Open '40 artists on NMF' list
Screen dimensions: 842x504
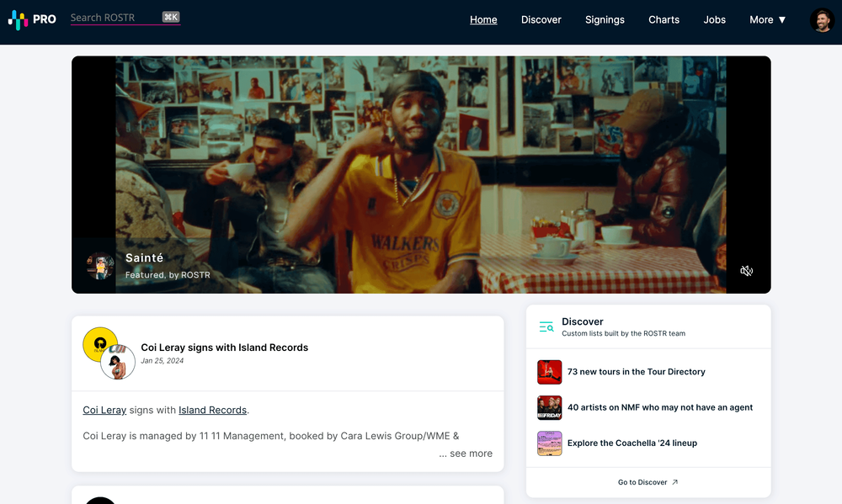click(x=660, y=407)
